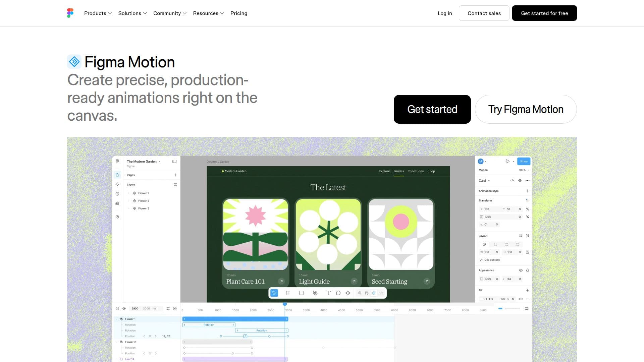Remove the FFFFFF fill with minus icon
Viewport: 644px width, 362px height.
click(528, 299)
